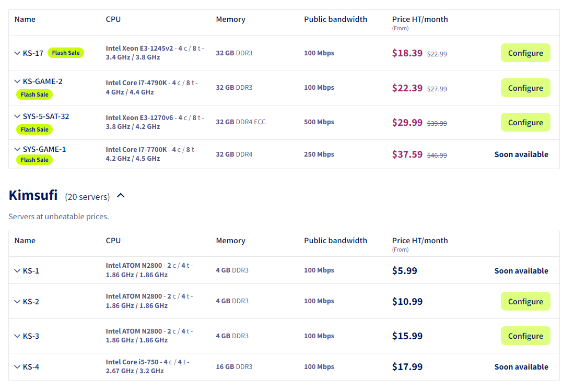Image resolution: width=574 pixels, height=392 pixels.
Task: Click Soon available for KS-1
Action: (x=521, y=271)
